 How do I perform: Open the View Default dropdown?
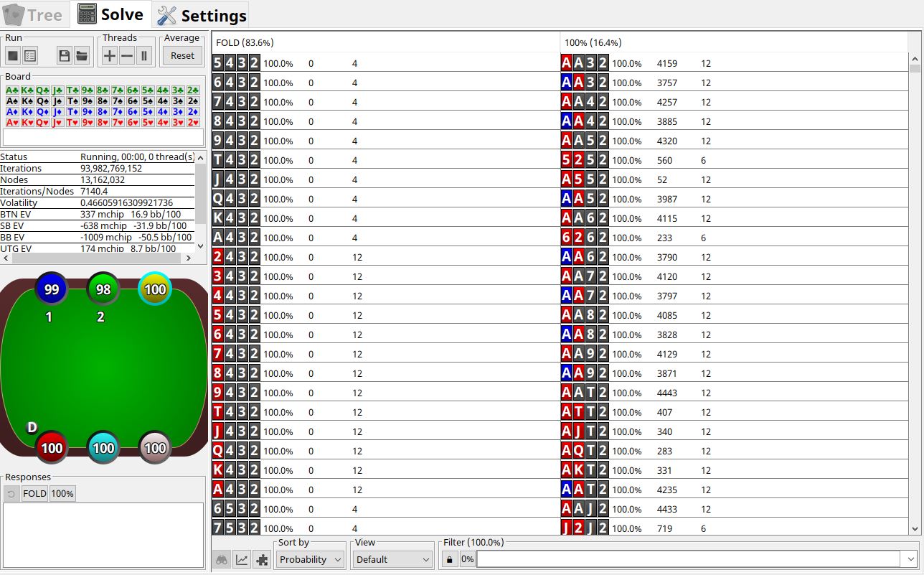(x=392, y=559)
